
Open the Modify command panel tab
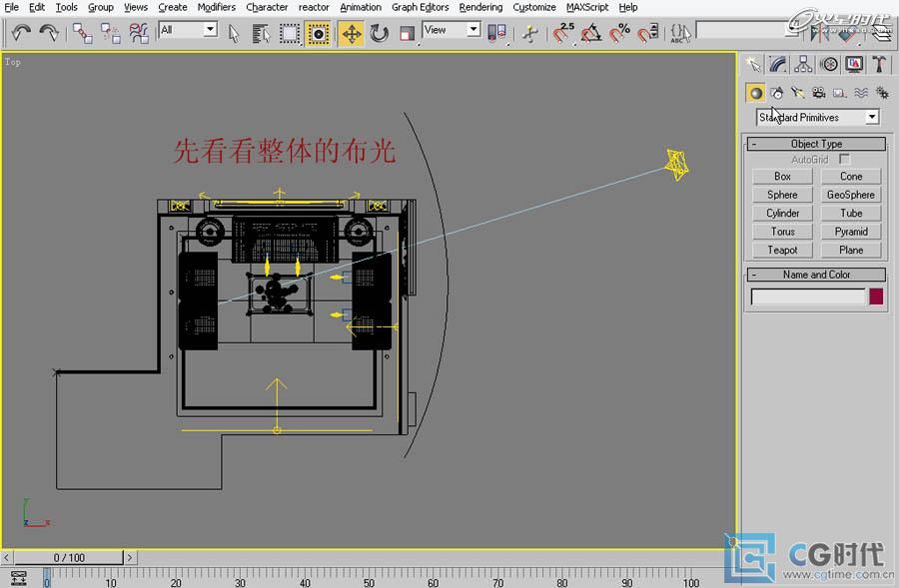778,64
